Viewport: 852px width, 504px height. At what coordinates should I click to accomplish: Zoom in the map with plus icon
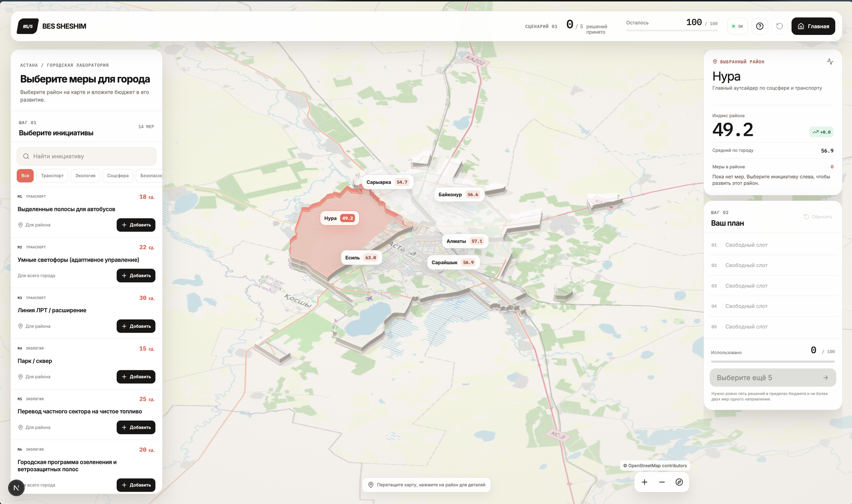(x=645, y=482)
